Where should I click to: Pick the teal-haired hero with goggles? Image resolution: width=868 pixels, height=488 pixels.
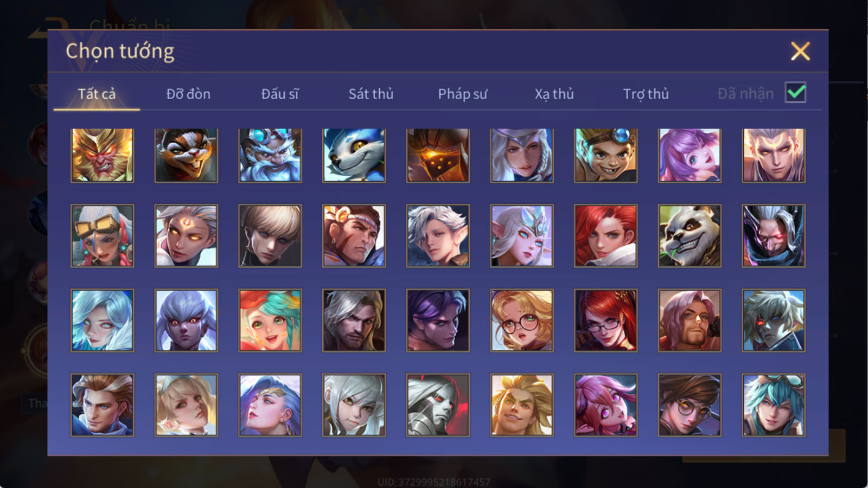[x=774, y=405]
